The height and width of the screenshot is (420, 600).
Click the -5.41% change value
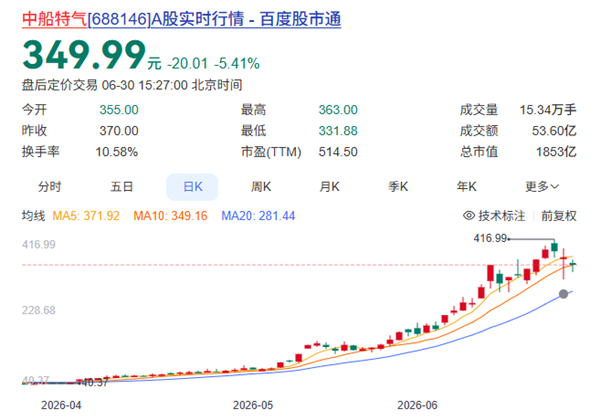click(x=237, y=63)
